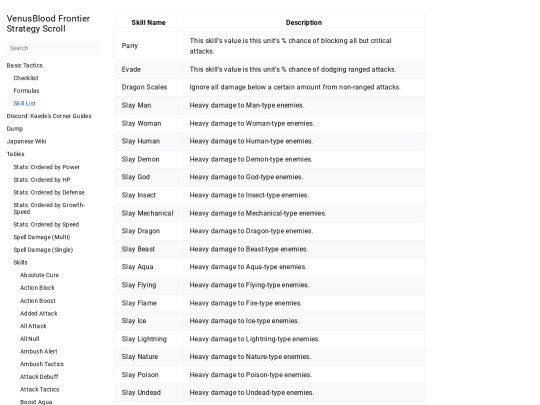Go to the Checklist page
Image resolution: width=540 pixels, height=405 pixels.
coord(26,78)
